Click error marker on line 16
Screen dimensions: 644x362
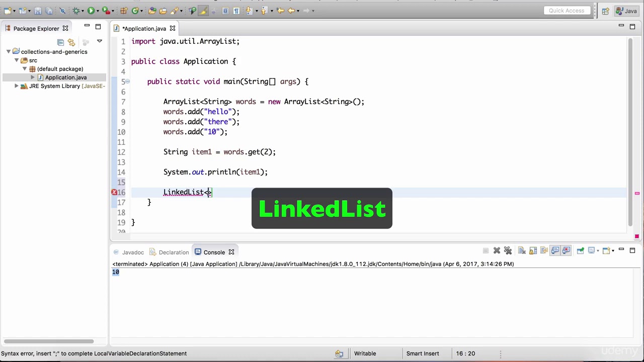114,192
